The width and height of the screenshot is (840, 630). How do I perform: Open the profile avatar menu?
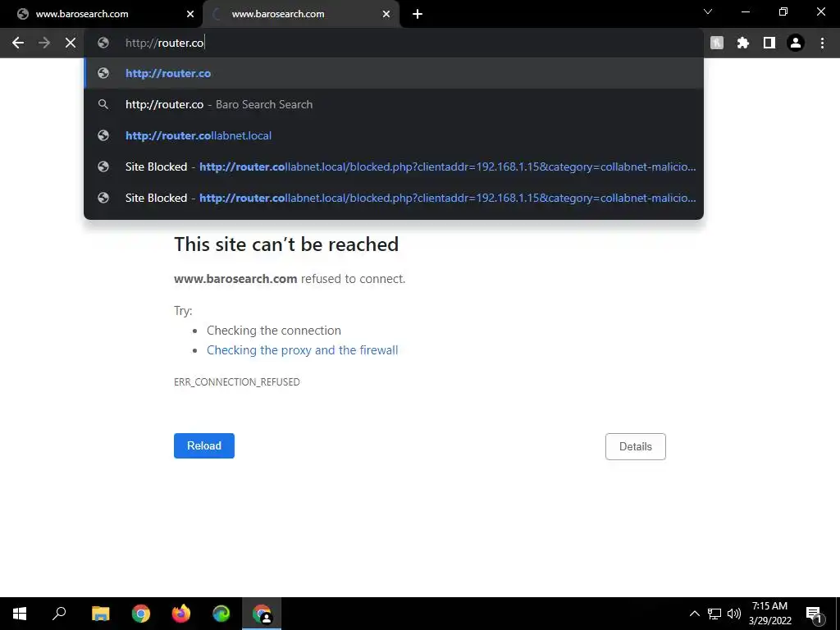[796, 43]
